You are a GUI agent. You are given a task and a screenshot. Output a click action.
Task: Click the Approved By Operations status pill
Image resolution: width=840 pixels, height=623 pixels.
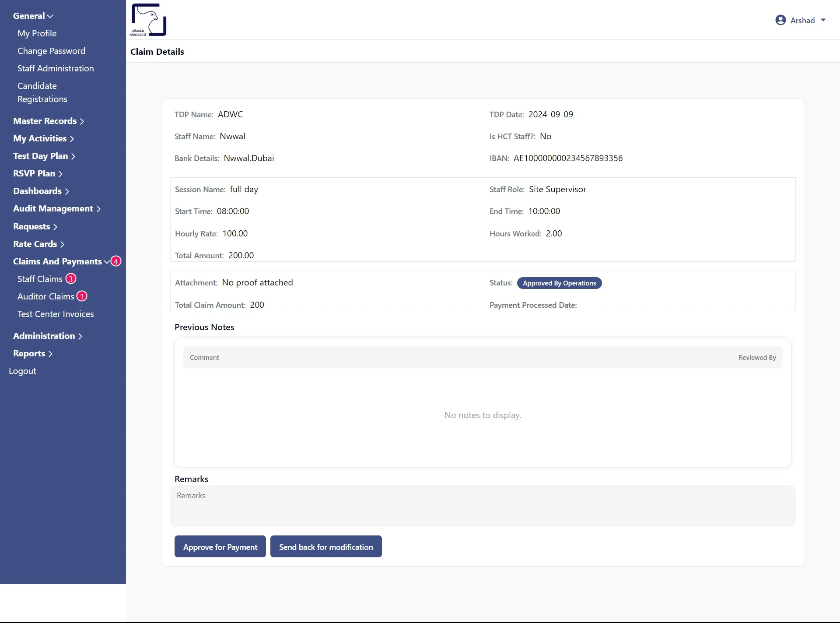pos(560,283)
